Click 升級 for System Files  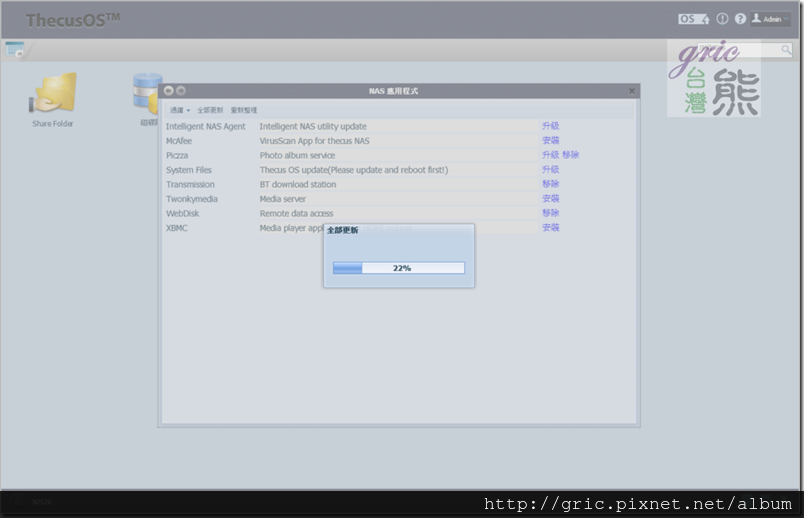(551, 169)
